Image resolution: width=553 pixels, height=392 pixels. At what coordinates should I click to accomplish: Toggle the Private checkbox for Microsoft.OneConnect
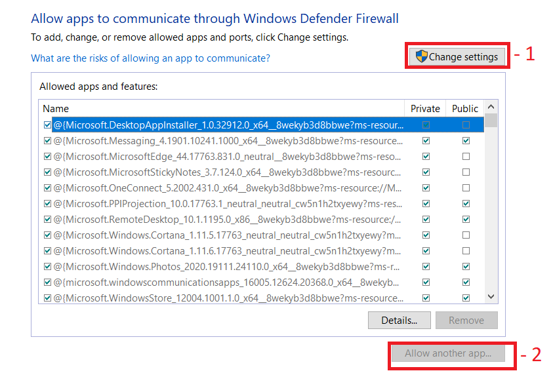click(426, 188)
